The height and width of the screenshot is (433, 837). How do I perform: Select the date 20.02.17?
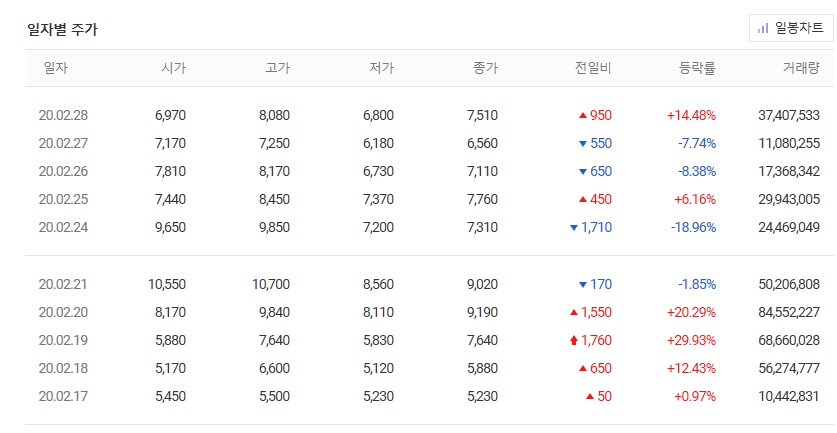tap(63, 396)
